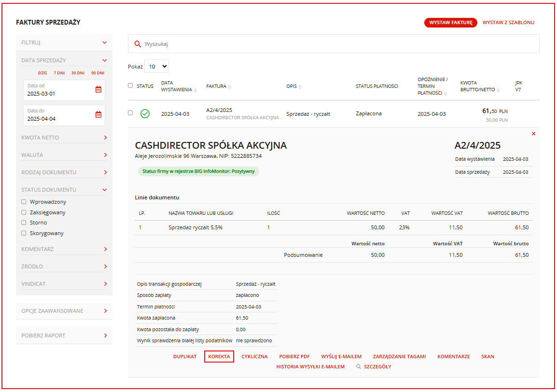Click Wystaw z szablonu link

(x=508, y=22)
